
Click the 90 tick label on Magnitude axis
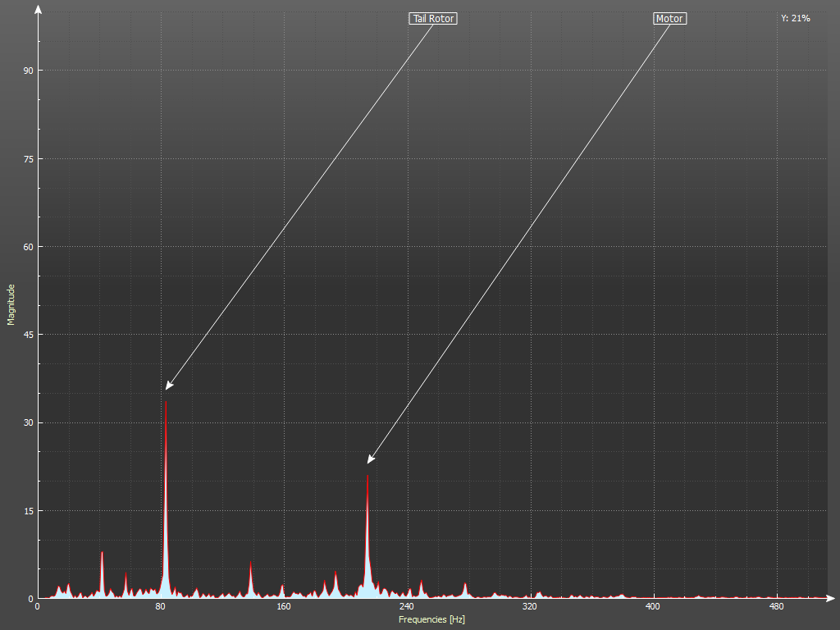[x=28, y=71]
